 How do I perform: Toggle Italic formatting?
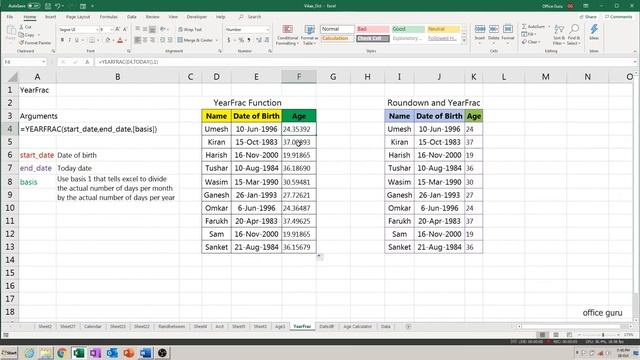(x=69, y=40)
